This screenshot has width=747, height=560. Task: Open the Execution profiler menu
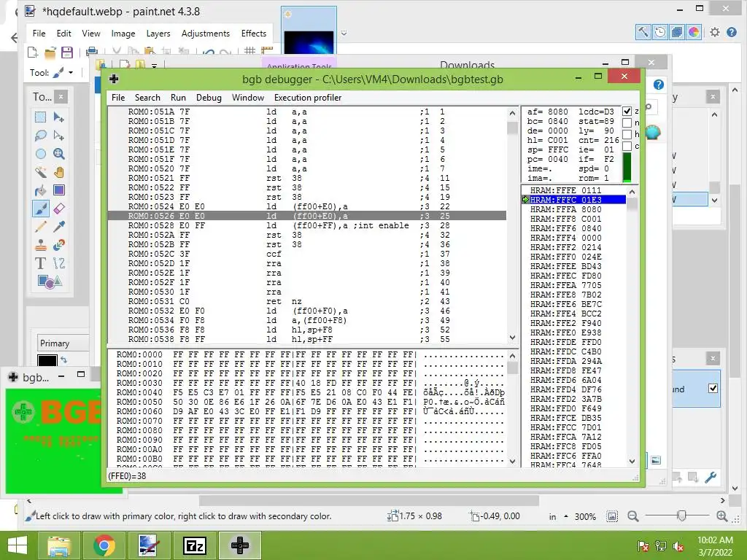(x=308, y=98)
